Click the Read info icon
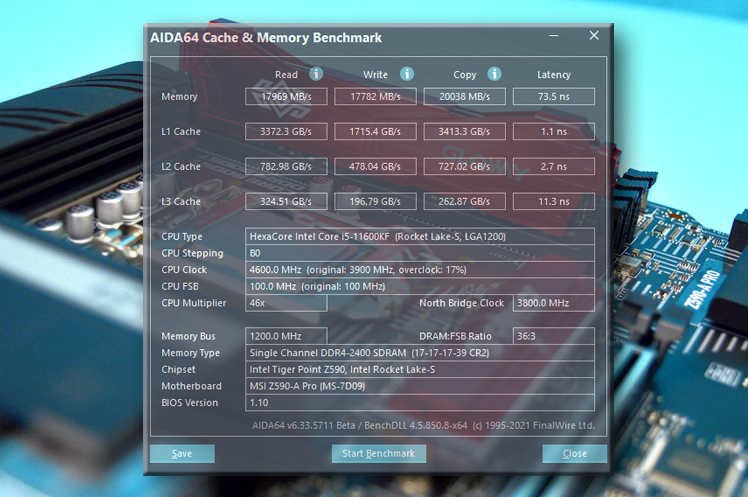Screen dimensions: 748x497 316,74
